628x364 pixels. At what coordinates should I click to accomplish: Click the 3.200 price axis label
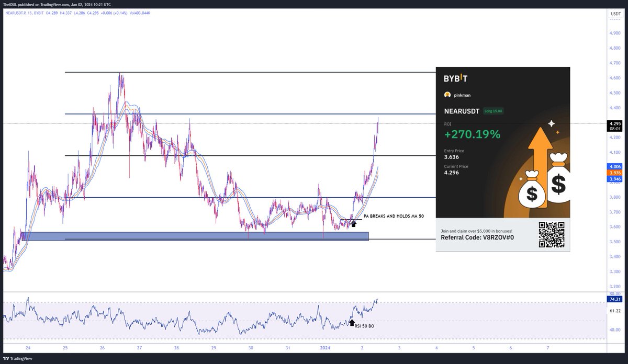[x=615, y=287]
